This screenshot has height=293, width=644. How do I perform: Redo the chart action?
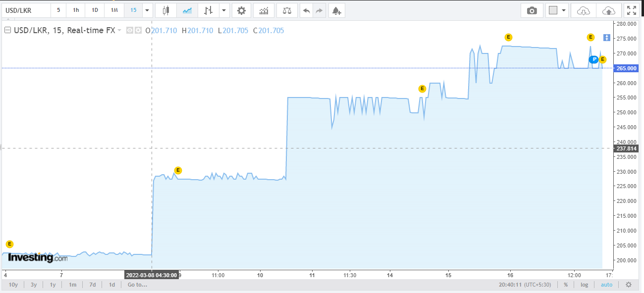tap(319, 10)
